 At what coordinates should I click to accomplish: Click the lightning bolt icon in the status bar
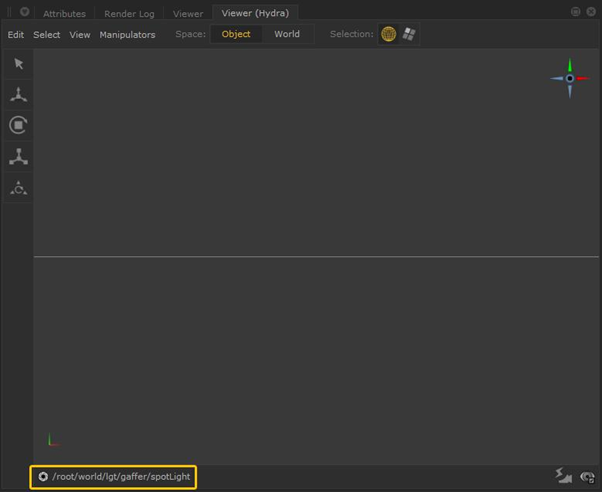coord(564,477)
